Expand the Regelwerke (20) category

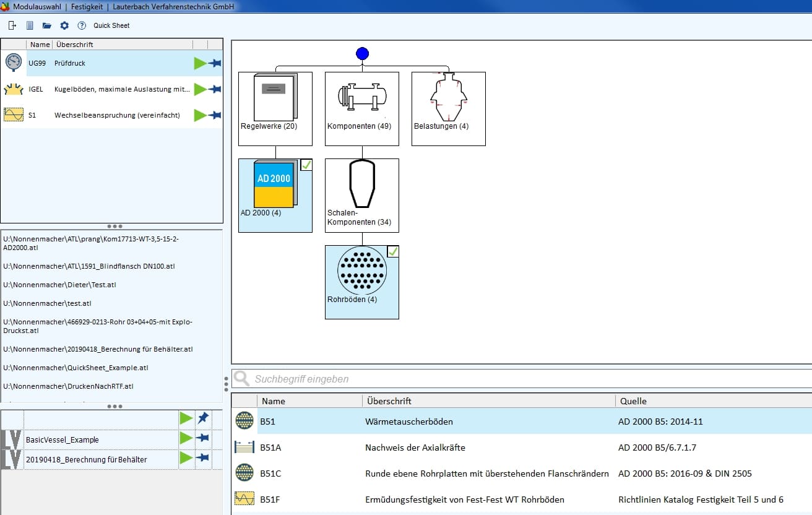(275, 108)
